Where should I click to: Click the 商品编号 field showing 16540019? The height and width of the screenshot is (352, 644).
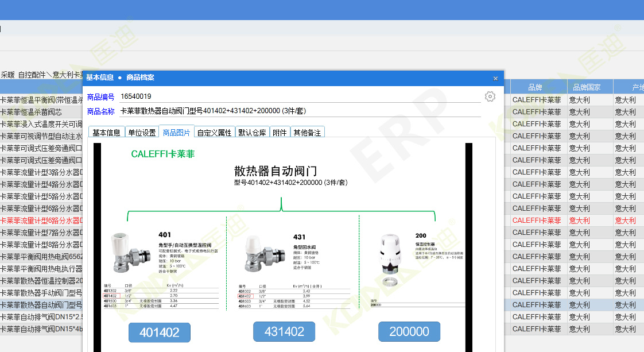click(300, 96)
